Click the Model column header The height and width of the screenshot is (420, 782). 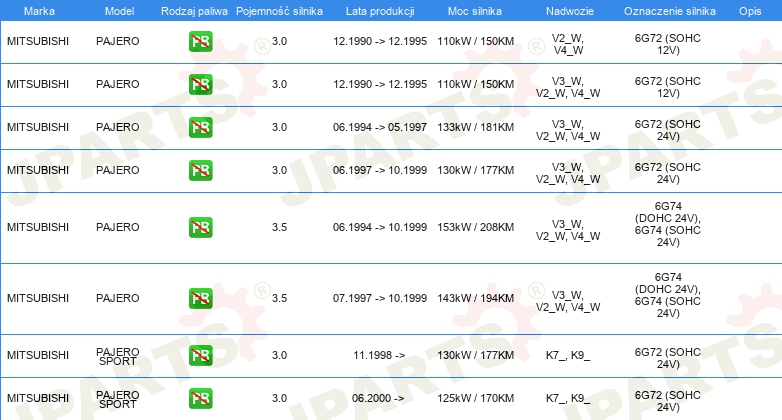119,11
